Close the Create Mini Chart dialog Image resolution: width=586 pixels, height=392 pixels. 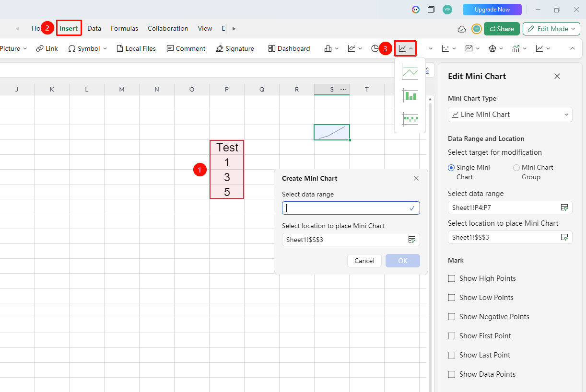point(416,178)
